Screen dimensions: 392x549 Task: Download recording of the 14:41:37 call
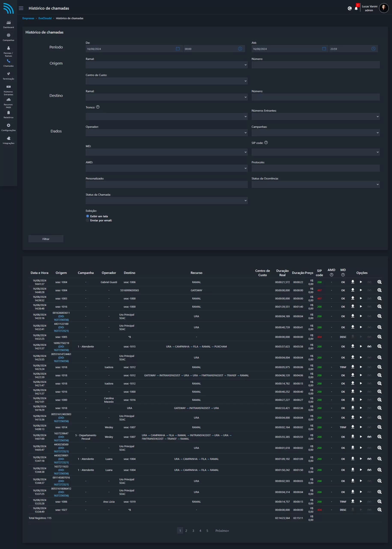click(x=353, y=282)
